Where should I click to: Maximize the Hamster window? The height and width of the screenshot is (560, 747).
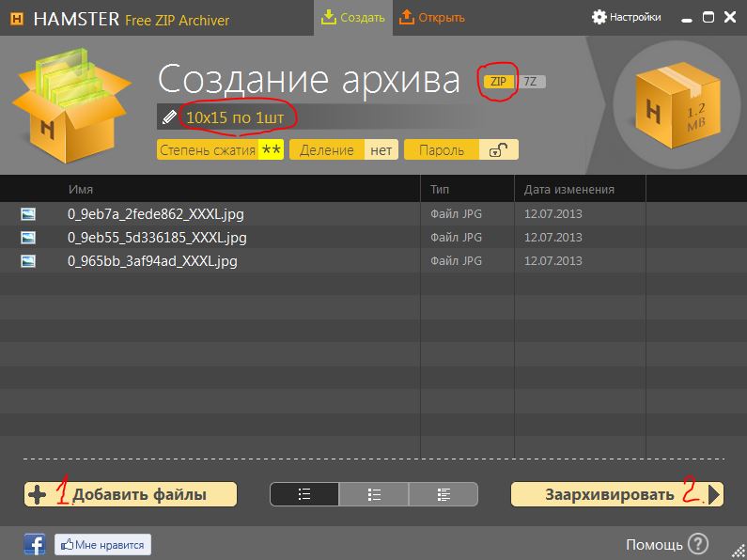point(708,18)
